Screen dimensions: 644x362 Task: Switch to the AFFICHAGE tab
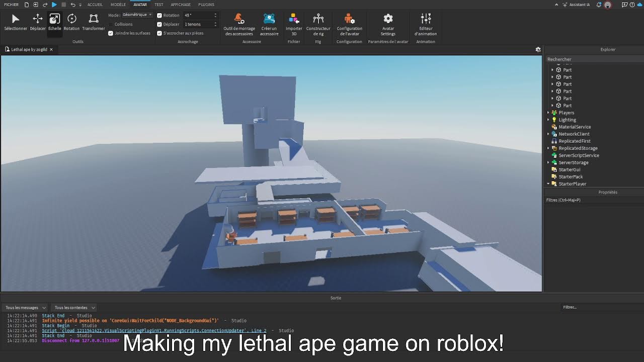pos(181,5)
